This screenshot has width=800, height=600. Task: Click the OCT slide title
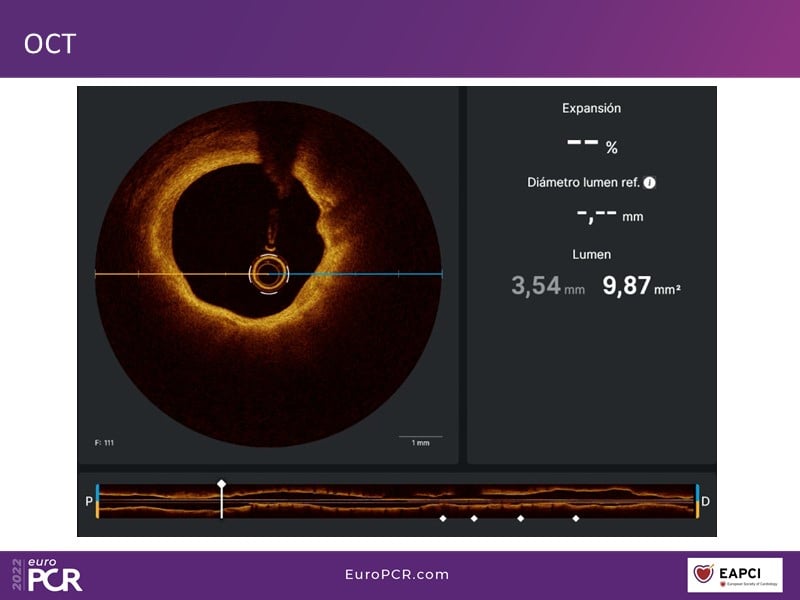(x=50, y=43)
